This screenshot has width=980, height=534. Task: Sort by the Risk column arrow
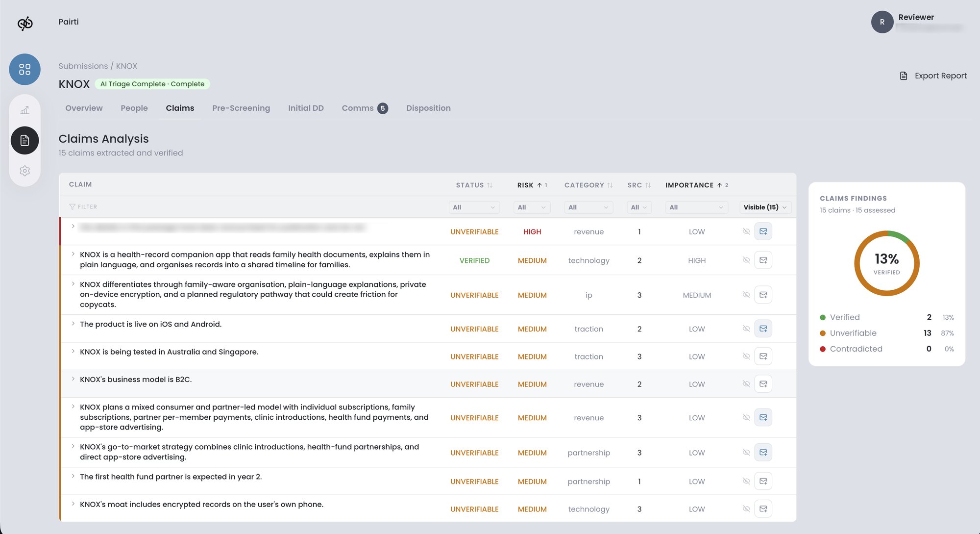[x=539, y=185]
